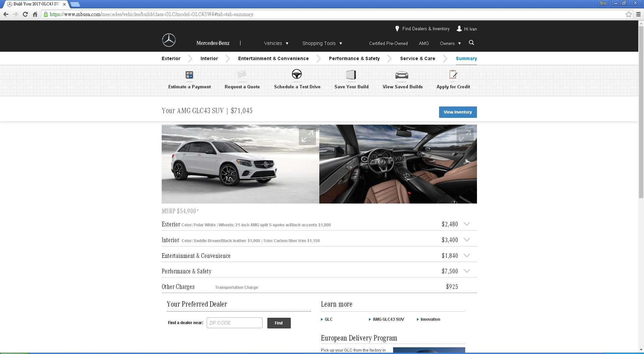The height and width of the screenshot is (354, 644).
Task: Open the Owners dropdown menu
Action: click(450, 43)
